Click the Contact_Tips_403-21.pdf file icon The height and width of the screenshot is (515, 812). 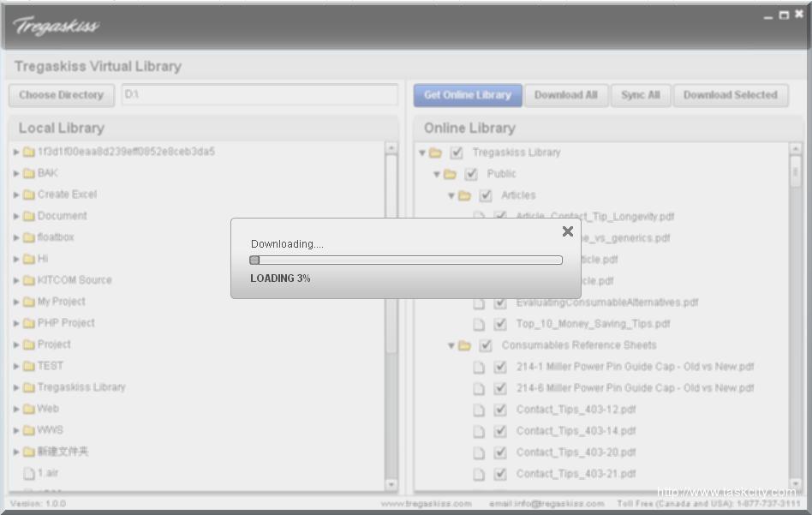point(479,474)
